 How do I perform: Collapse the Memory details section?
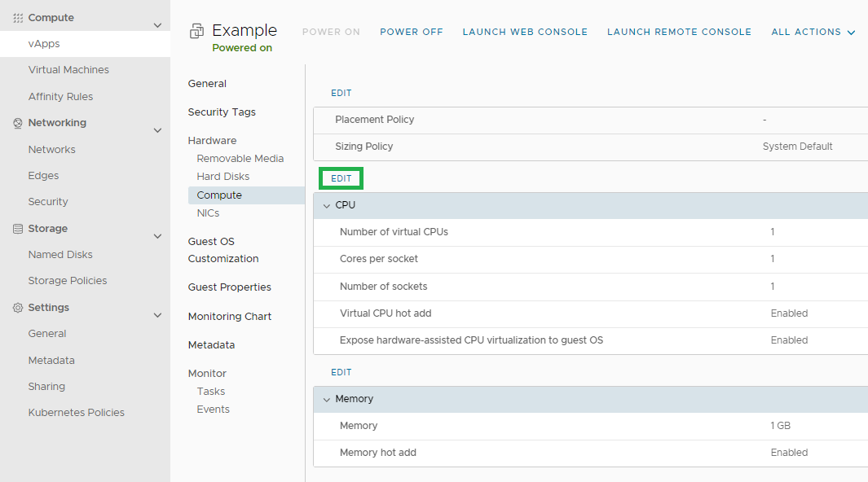click(x=327, y=400)
